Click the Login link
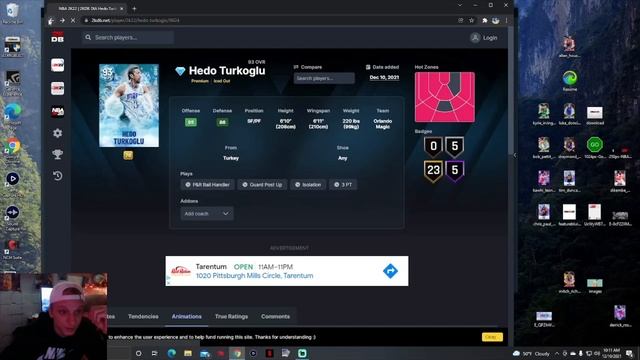 click(490, 38)
